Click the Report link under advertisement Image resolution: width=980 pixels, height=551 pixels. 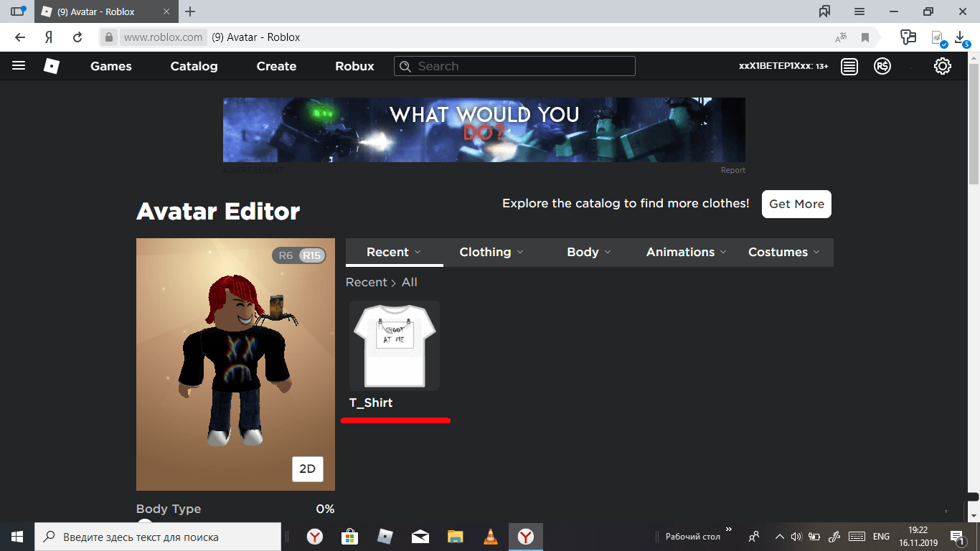[732, 170]
